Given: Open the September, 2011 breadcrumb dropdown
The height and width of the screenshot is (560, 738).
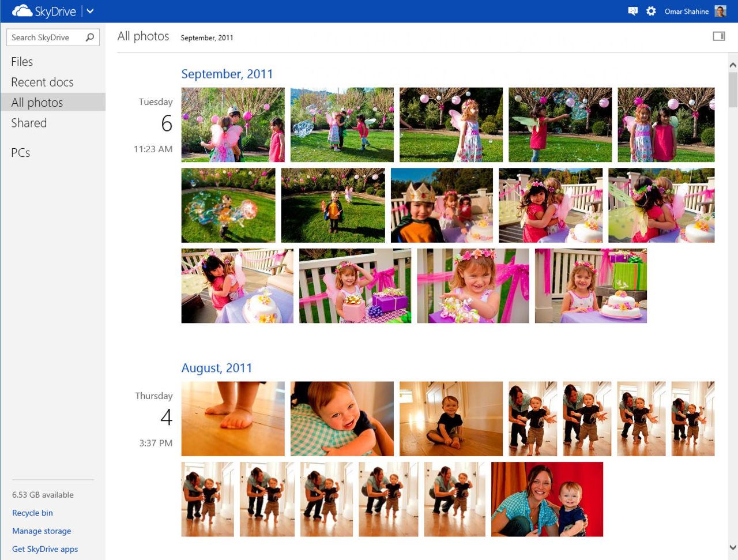Looking at the screenshot, I should pos(207,38).
